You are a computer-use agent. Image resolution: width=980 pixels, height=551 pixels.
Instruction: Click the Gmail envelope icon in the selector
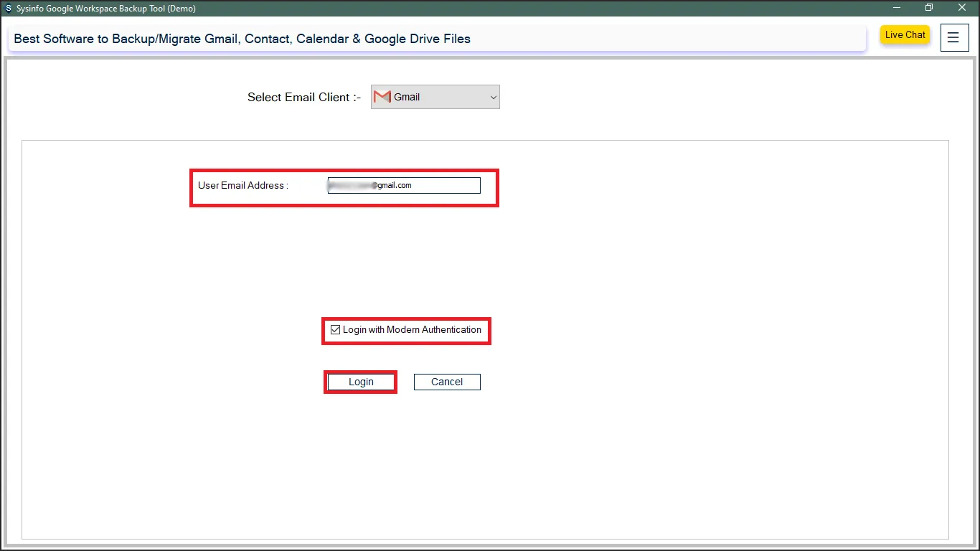382,97
